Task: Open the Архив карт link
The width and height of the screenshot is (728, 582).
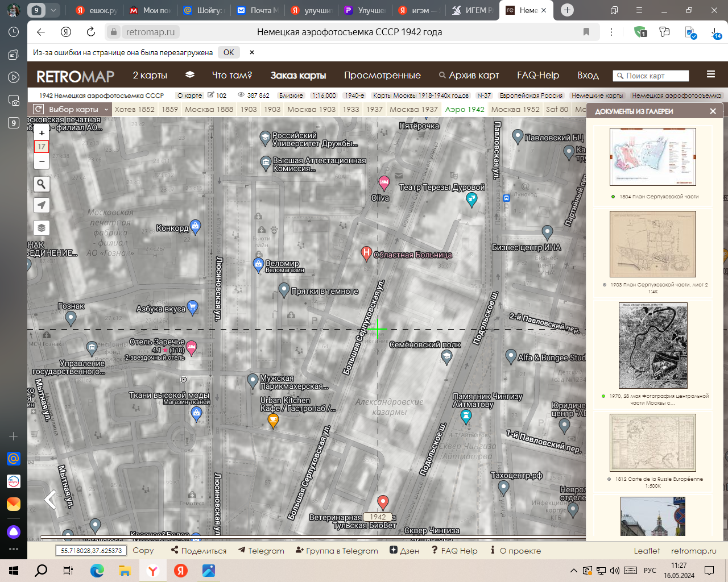Action: click(x=469, y=75)
